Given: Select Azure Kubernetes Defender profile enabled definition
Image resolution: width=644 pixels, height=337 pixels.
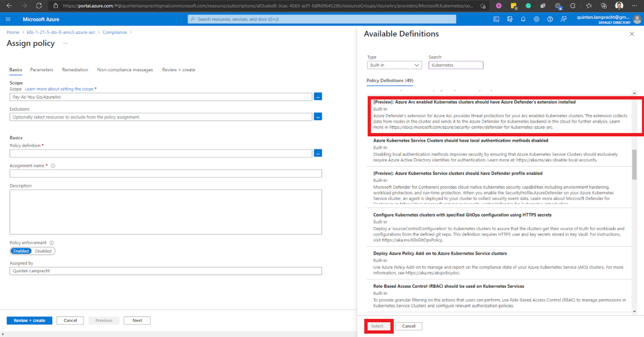Looking at the screenshot, I should point(499,187).
